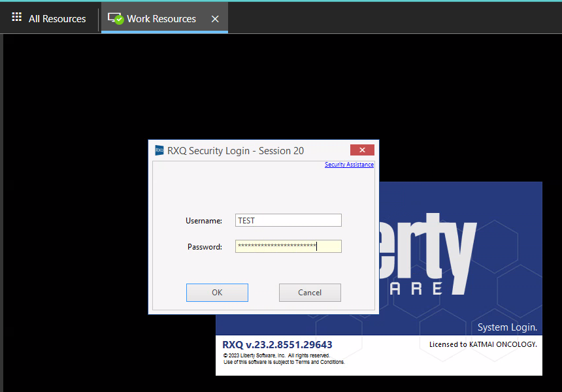Confirm login with the OK button
Image resolution: width=562 pixels, height=392 pixels.
pos(217,293)
